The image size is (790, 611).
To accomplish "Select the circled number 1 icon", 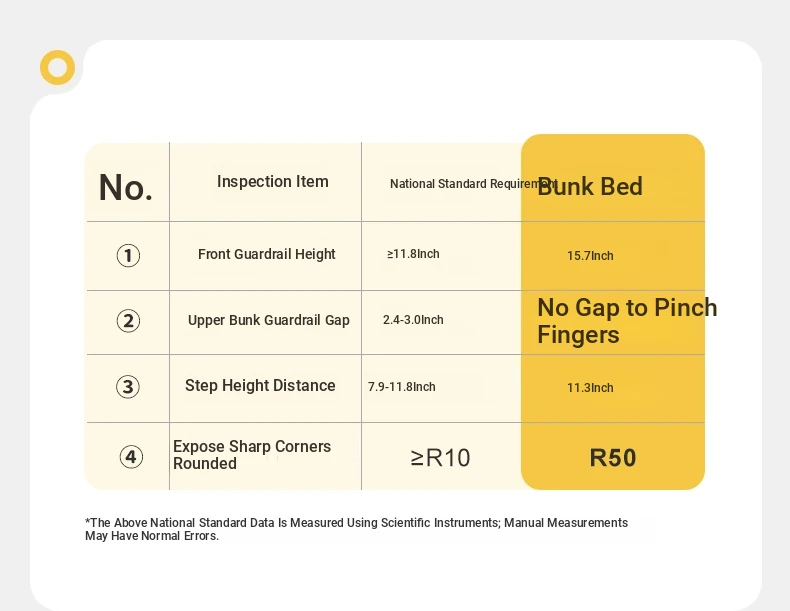I will 128,255.
